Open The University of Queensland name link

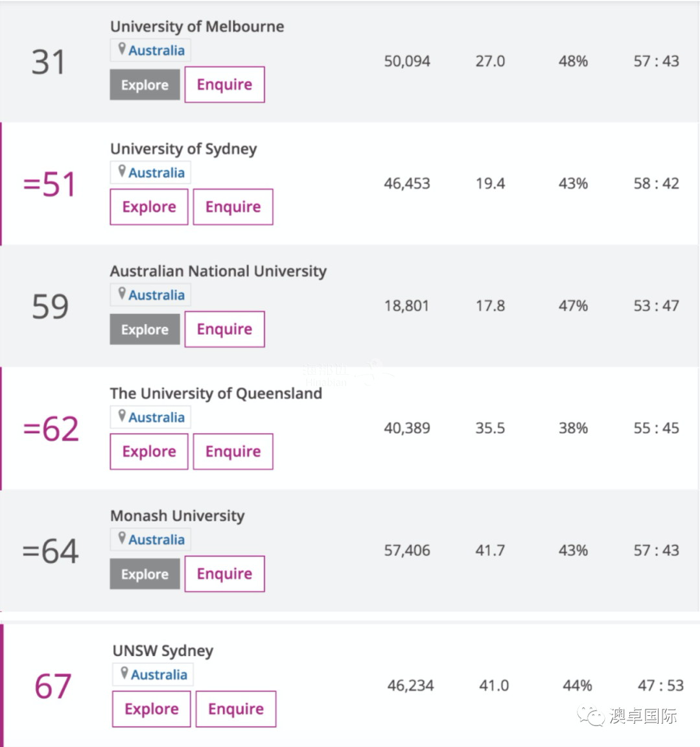[x=216, y=394]
